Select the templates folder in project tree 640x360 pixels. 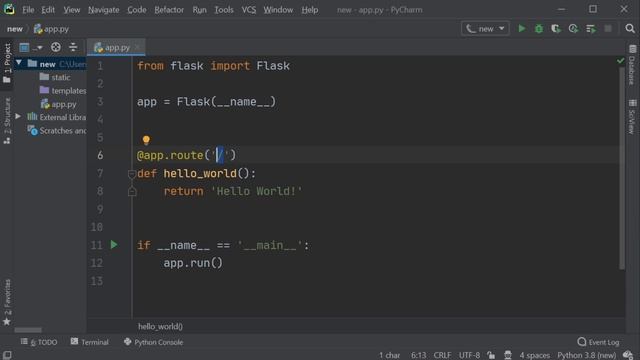click(63, 91)
